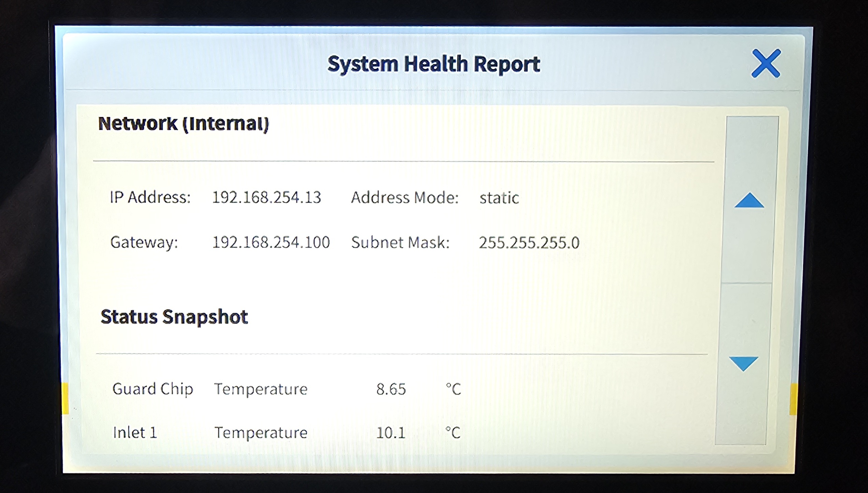Tap the Address Mode static value

pos(499,198)
